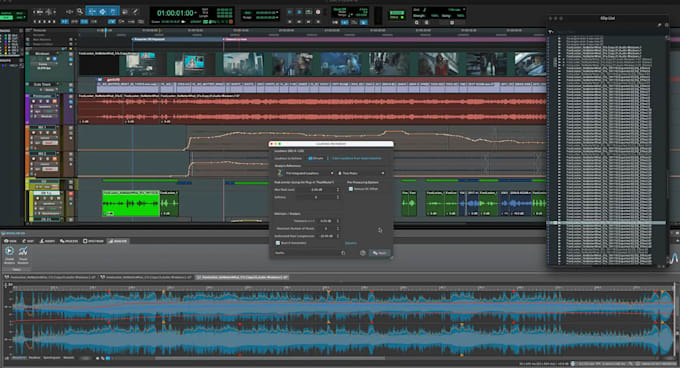Click the orange marker atop waveform center
Screen dimensions: 680x368
pos(328,293)
